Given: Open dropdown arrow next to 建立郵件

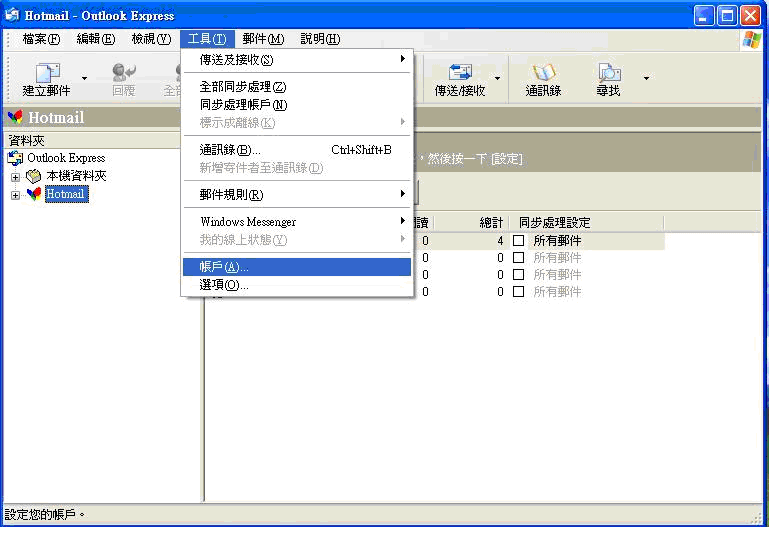Looking at the screenshot, I should coord(84,78).
